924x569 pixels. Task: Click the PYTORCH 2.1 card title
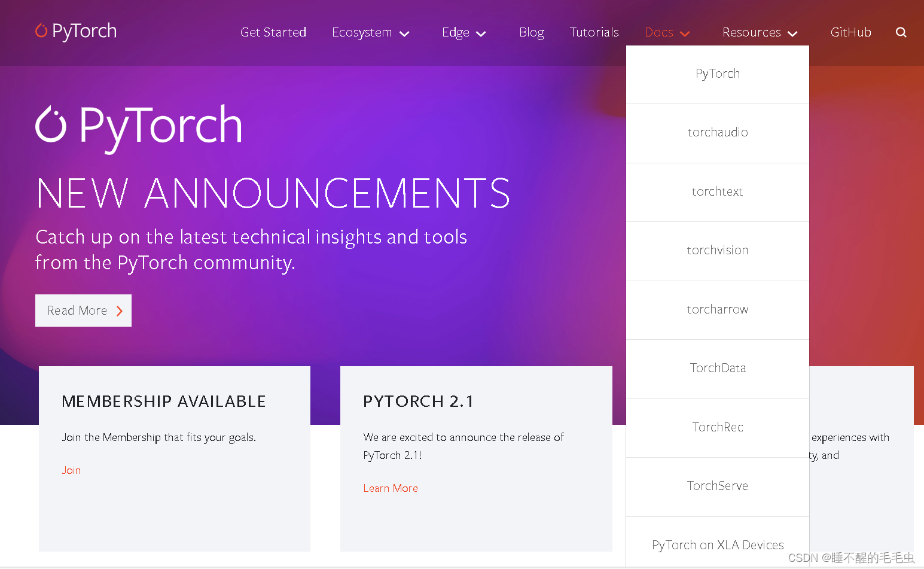point(419,401)
